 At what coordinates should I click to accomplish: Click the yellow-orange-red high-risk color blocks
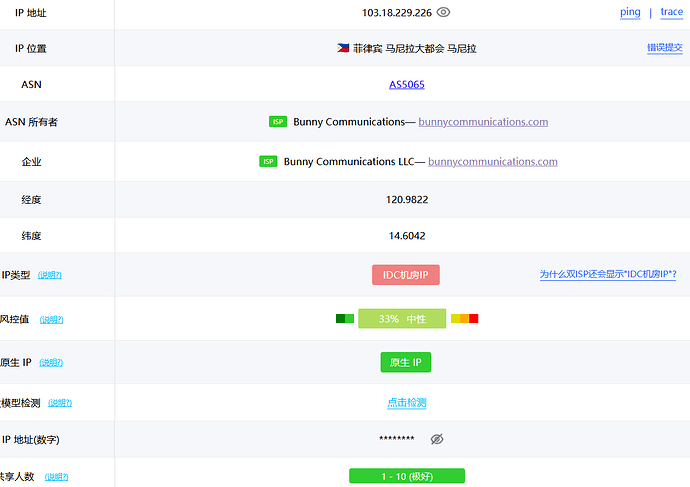[x=465, y=319]
